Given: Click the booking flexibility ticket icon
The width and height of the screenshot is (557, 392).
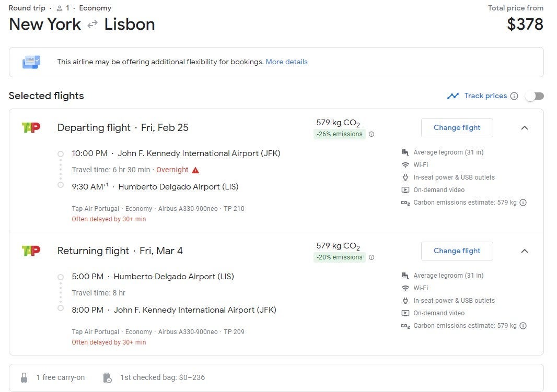Looking at the screenshot, I should pyautogui.click(x=31, y=62).
